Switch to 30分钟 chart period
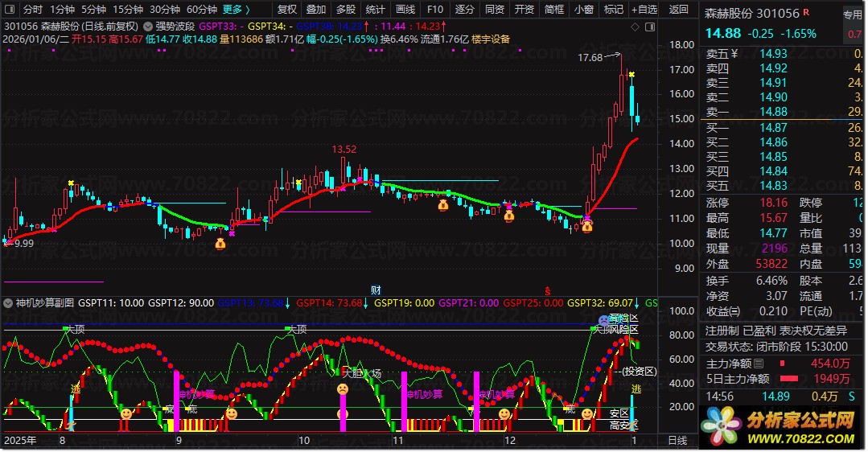The height and width of the screenshot is (452, 868). click(165, 10)
